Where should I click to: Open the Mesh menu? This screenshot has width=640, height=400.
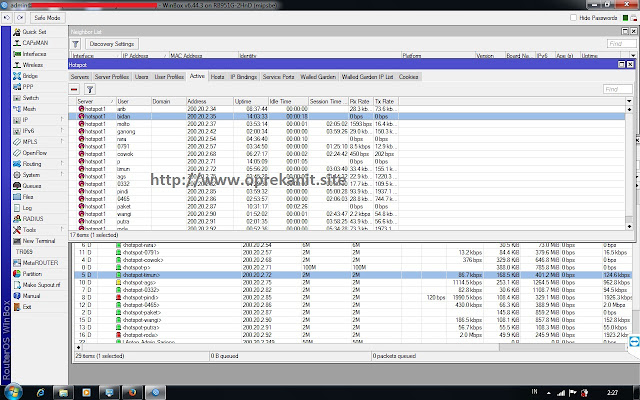(x=29, y=109)
